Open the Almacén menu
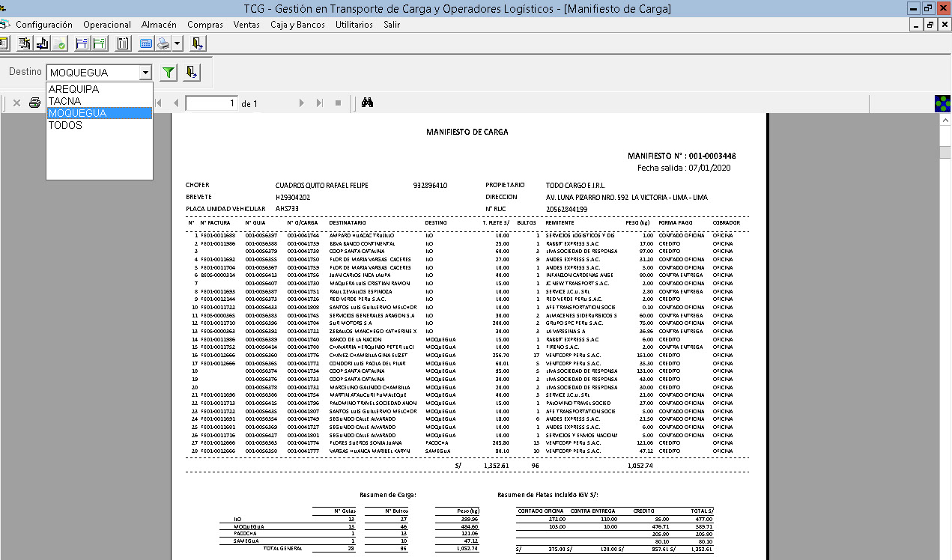 (159, 25)
